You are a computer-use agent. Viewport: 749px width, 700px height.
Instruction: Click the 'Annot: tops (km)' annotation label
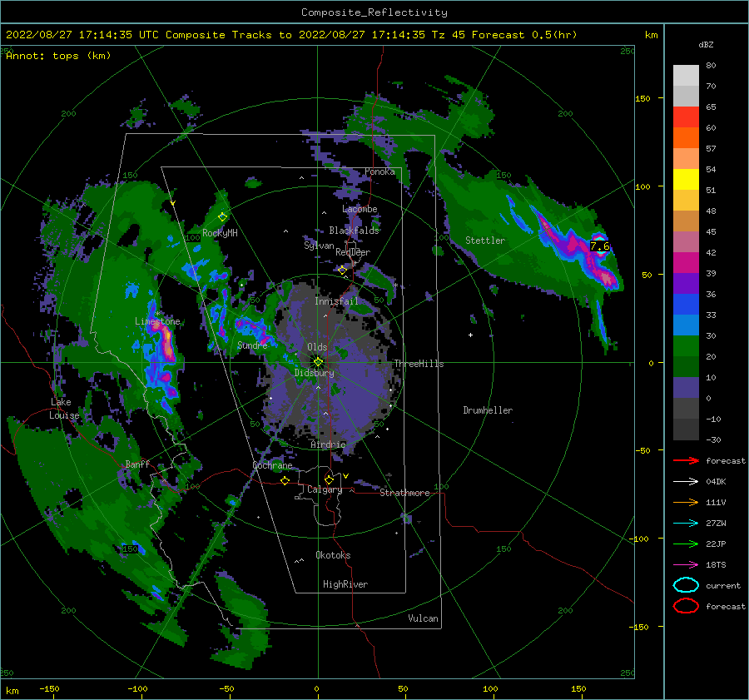[x=58, y=56]
